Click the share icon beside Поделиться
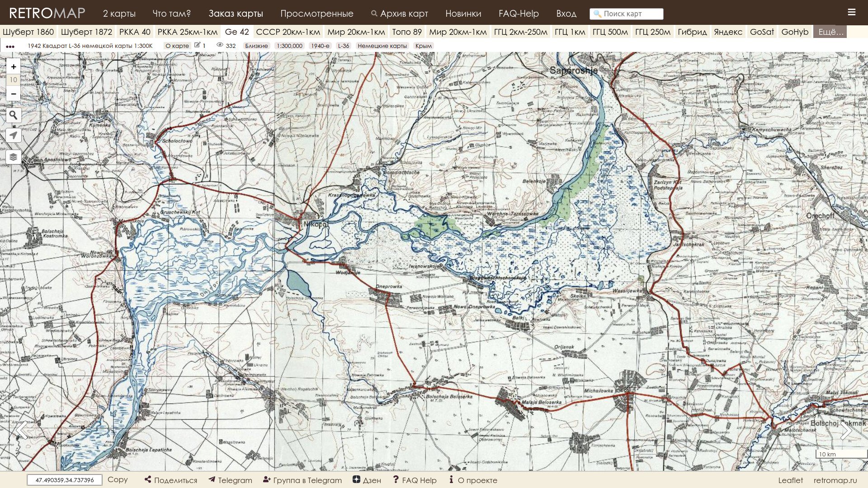Screen dimensions: 868x488 point(148,479)
